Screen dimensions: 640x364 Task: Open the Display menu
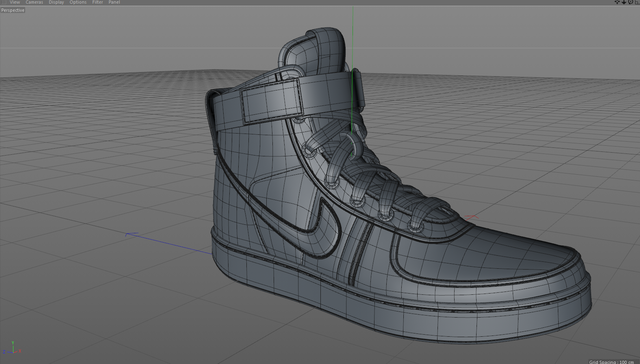coord(56,2)
